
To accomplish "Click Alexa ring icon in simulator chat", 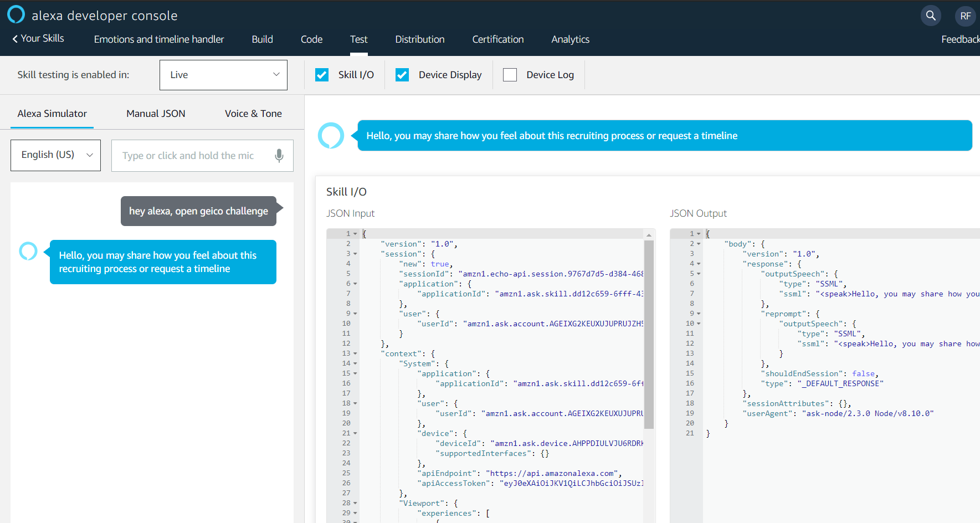I will pyautogui.click(x=28, y=251).
